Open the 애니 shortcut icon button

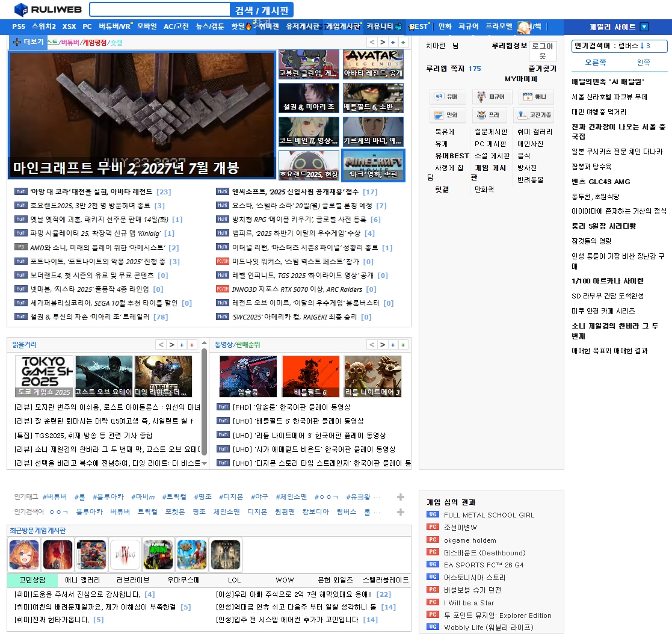(x=535, y=96)
